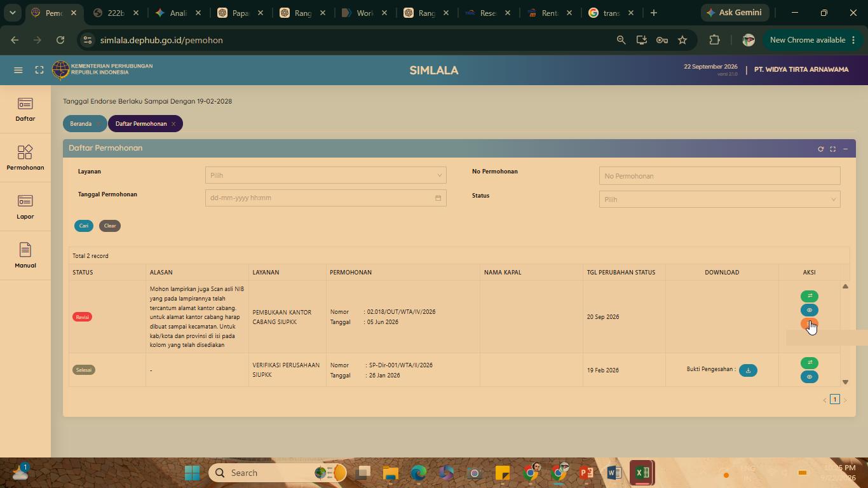Click the Cari search button
The image size is (868, 488).
click(x=83, y=226)
